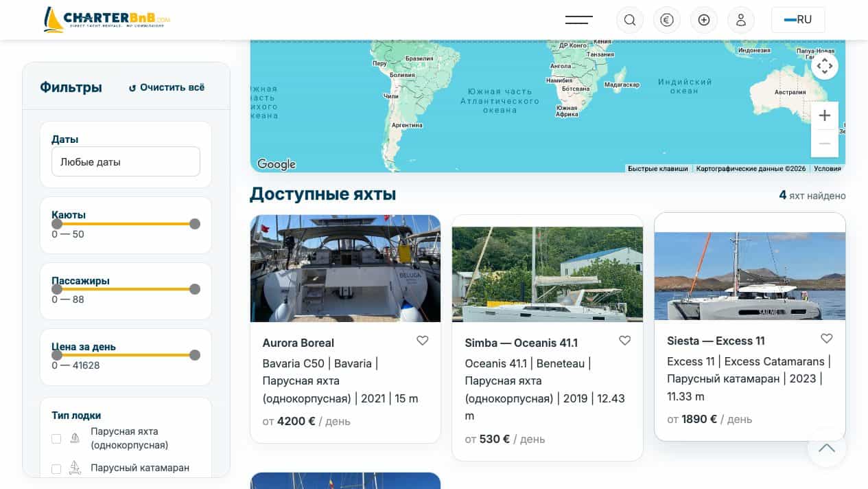The width and height of the screenshot is (868, 489).
Task: Click Каюты range value '0 — 50'
Action: (x=68, y=234)
